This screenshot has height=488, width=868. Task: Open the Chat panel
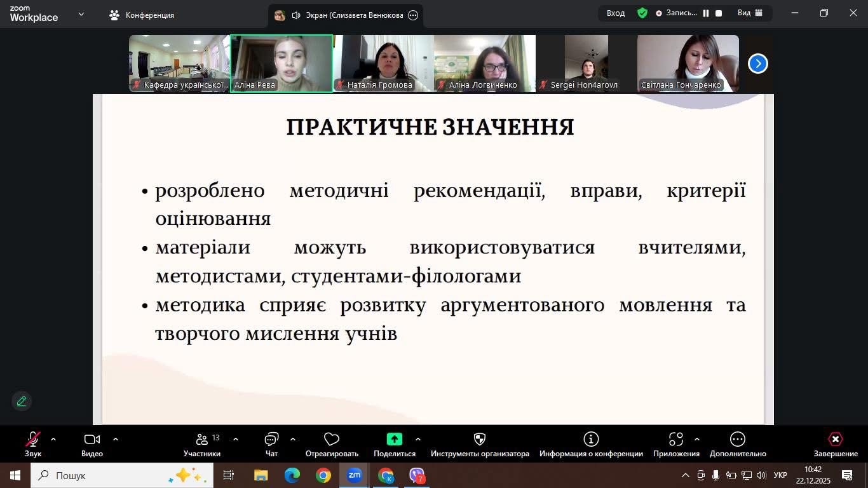coord(271,444)
